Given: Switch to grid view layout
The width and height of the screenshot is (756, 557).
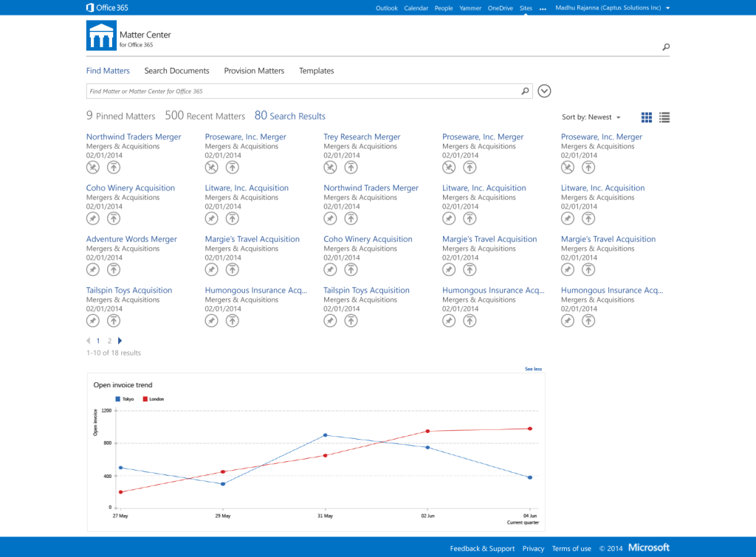Looking at the screenshot, I should [x=647, y=117].
